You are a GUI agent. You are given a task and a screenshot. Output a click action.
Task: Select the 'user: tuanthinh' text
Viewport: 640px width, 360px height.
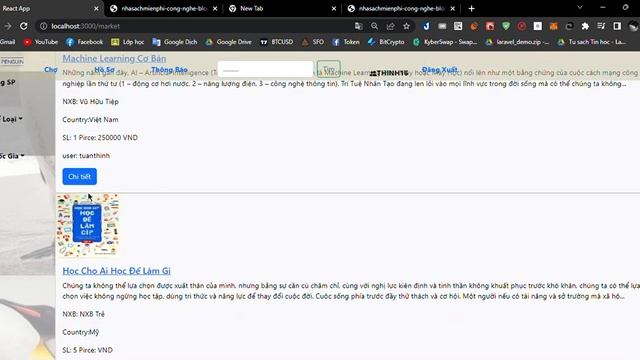pyautogui.click(x=86, y=156)
